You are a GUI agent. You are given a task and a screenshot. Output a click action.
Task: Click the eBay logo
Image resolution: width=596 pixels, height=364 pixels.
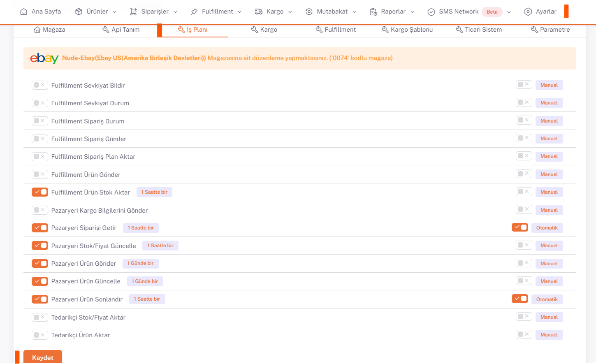point(44,58)
